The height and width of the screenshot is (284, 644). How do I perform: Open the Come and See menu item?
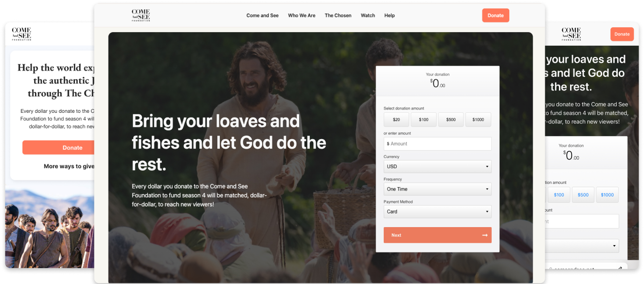263,16
